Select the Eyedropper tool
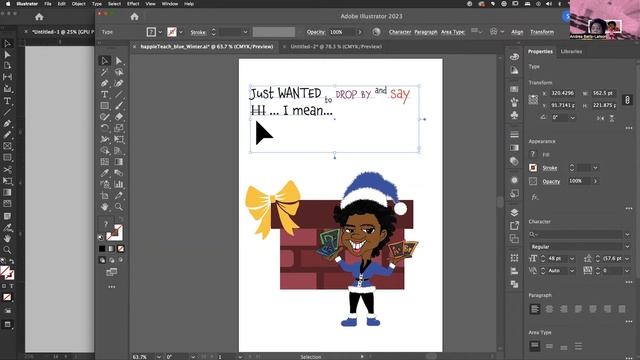This screenshot has width=640, height=360. click(x=104, y=173)
